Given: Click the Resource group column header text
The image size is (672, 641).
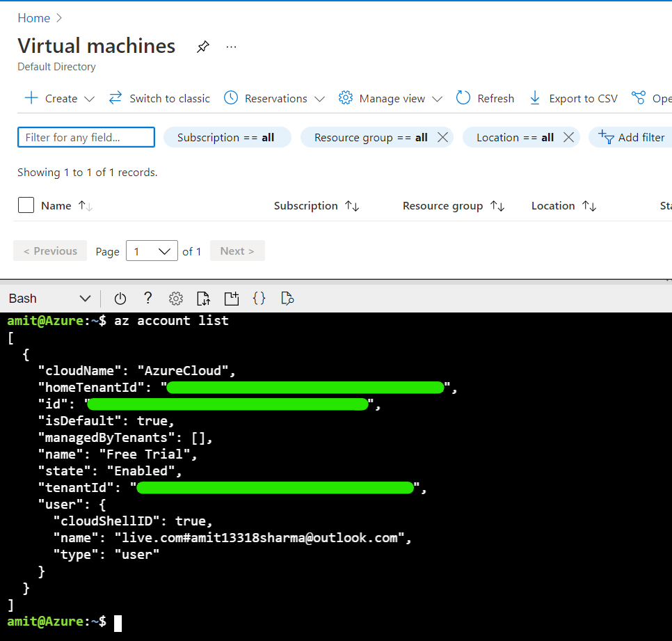Looking at the screenshot, I should point(442,206).
